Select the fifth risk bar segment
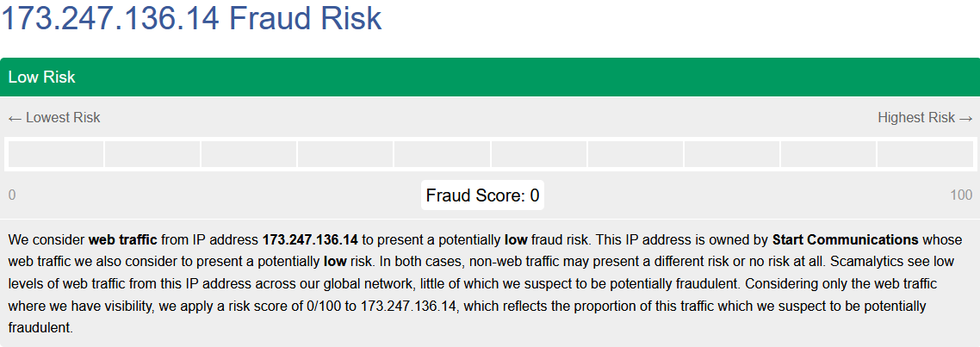The height and width of the screenshot is (347, 980). pyautogui.click(x=442, y=154)
